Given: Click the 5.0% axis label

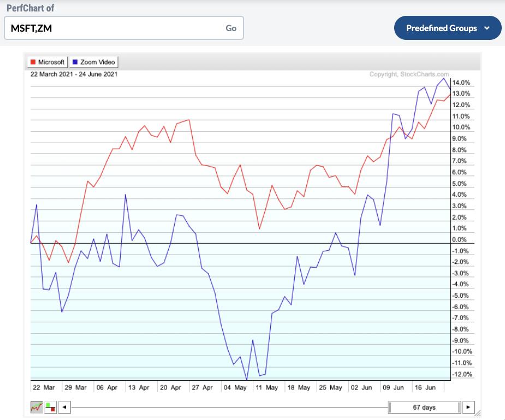Looking at the screenshot, I should tap(459, 184).
